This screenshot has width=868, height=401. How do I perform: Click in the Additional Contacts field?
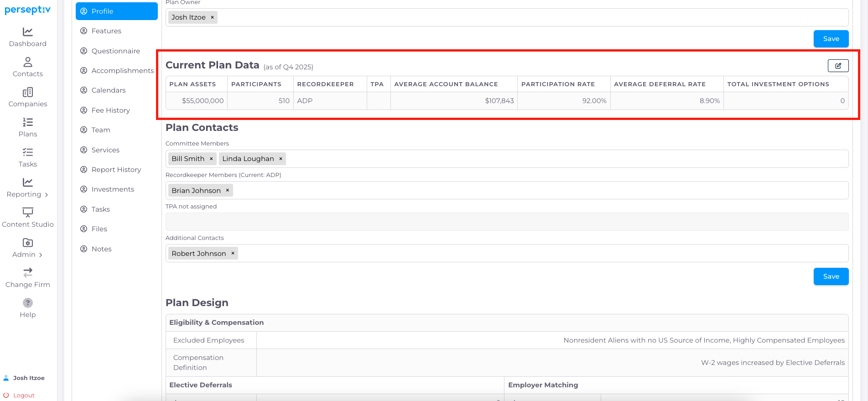click(x=507, y=253)
